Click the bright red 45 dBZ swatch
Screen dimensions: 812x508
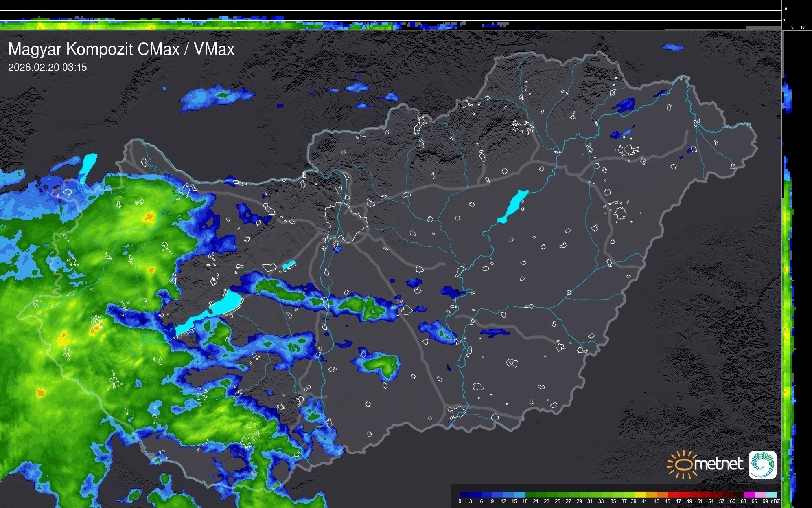click(x=672, y=495)
